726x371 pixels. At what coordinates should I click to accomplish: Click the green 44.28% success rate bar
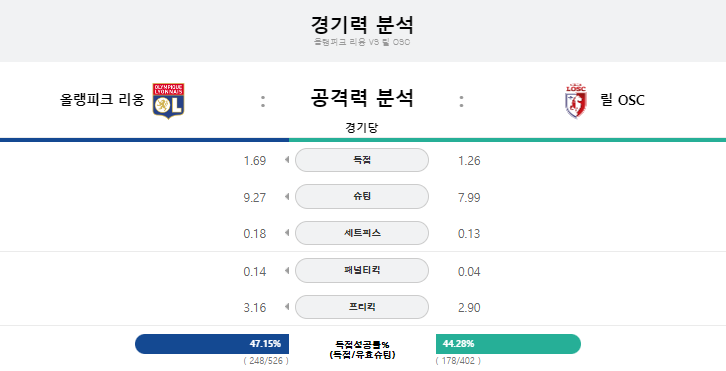[x=508, y=344]
